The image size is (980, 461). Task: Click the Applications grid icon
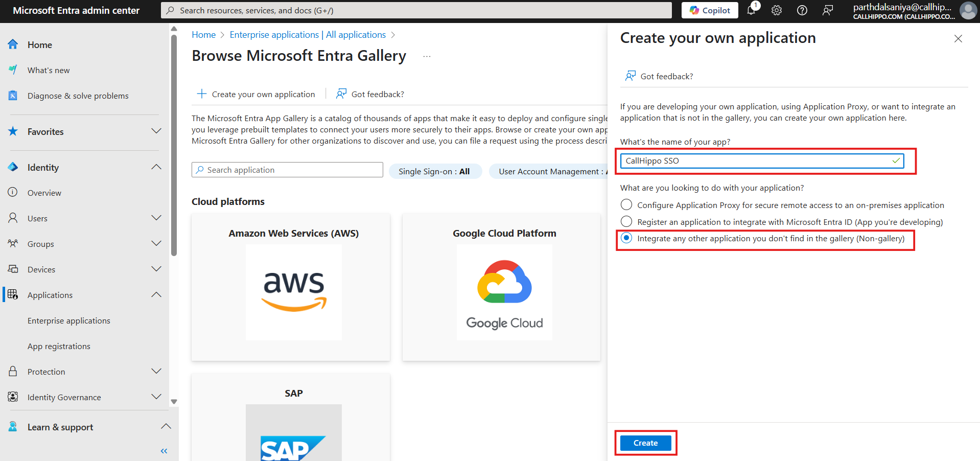[x=13, y=295]
